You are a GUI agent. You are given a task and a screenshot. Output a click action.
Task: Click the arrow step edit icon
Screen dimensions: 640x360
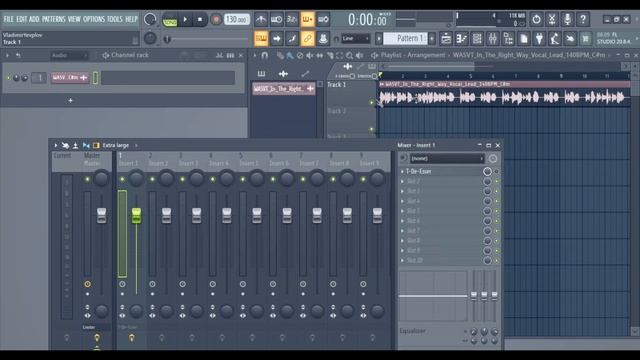coord(277,39)
